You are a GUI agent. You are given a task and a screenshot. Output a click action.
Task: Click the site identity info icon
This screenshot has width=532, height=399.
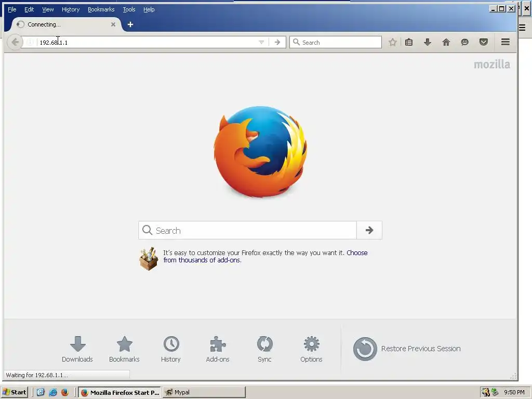pyautogui.click(x=30, y=42)
